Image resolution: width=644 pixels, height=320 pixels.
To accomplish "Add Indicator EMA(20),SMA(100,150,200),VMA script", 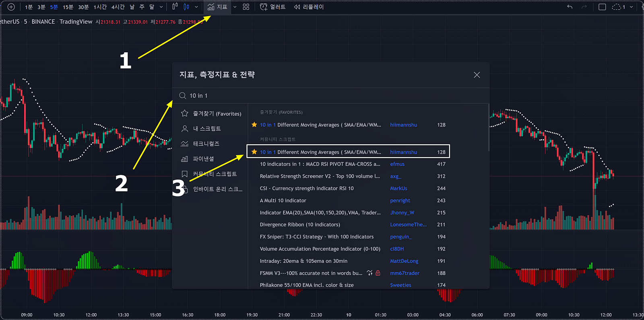I will (320, 213).
